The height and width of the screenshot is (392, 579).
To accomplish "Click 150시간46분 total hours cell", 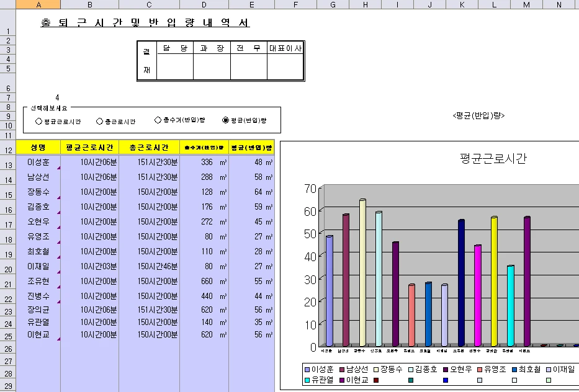I will tap(149, 266).
